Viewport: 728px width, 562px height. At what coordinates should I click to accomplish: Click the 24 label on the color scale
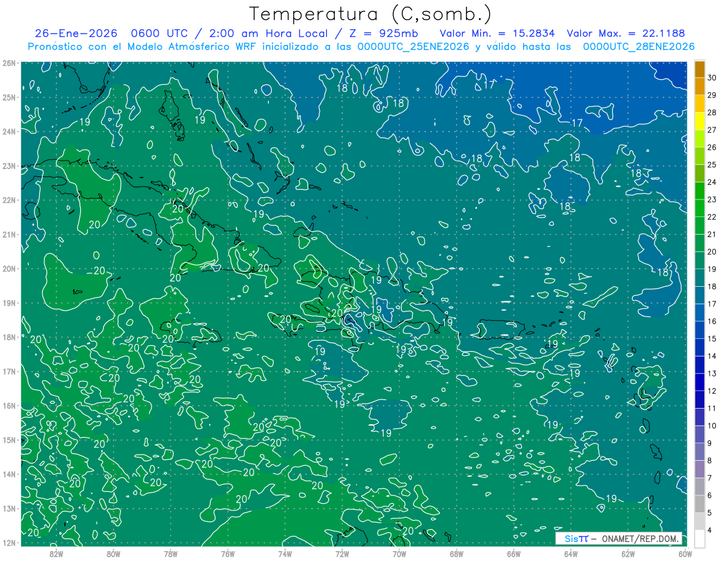tap(712, 182)
